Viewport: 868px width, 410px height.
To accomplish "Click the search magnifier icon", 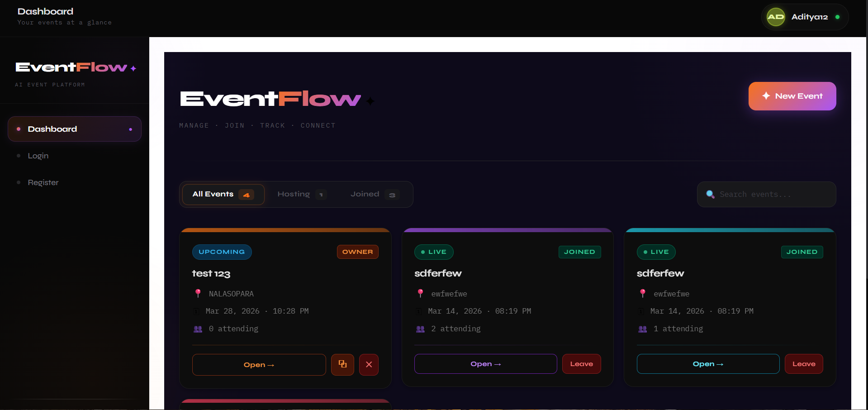I will [710, 194].
